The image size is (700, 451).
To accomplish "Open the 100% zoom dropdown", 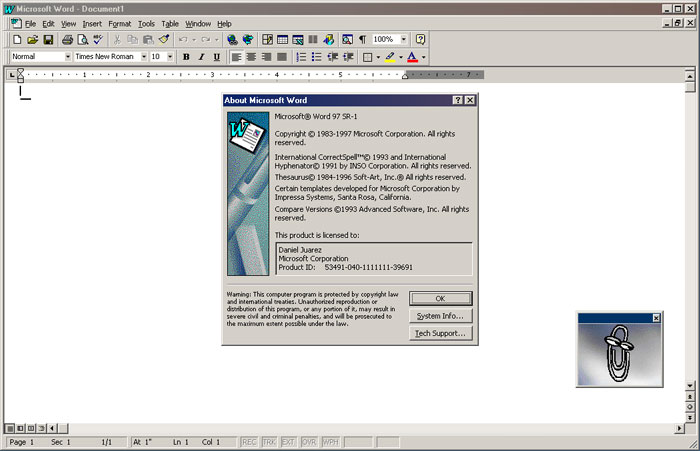I will 404,40.
